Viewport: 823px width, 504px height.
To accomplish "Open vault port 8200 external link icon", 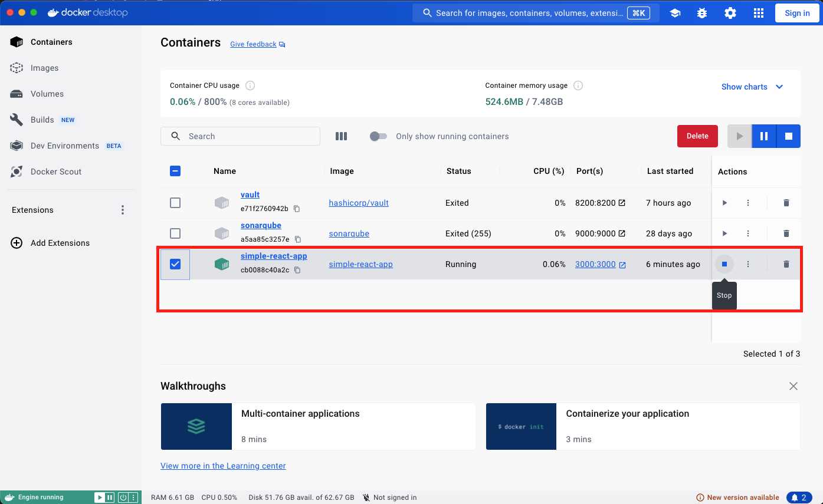I will [x=622, y=203].
